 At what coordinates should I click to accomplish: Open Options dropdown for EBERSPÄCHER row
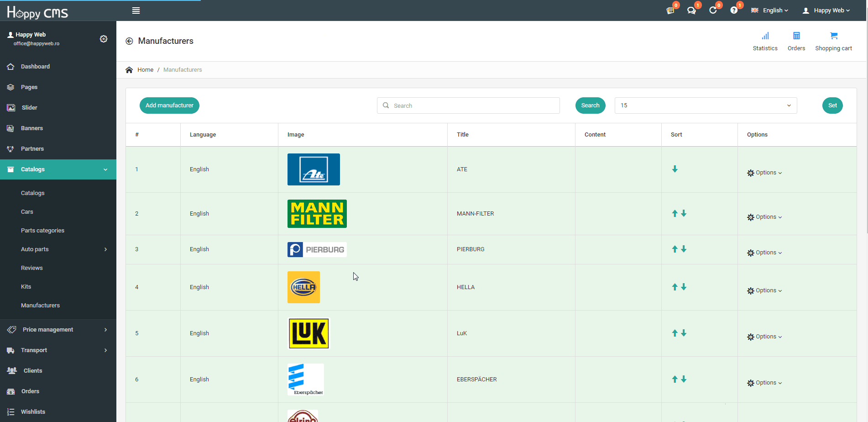pos(764,383)
